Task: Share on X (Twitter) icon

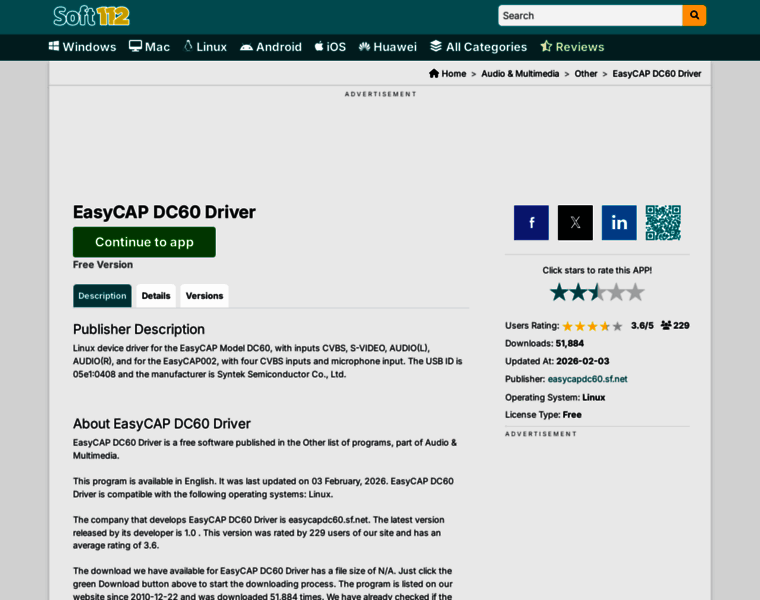Action: tap(575, 222)
